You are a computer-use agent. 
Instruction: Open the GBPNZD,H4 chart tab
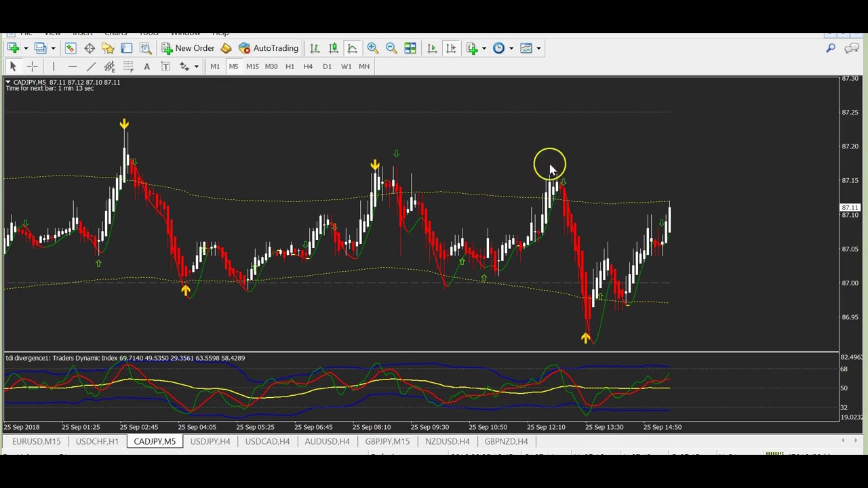tap(506, 441)
